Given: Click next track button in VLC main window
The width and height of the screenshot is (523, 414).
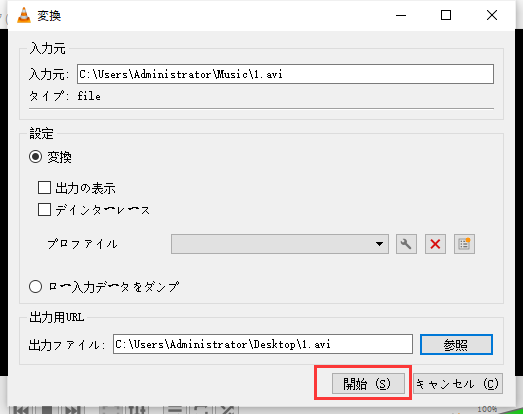Looking at the screenshot, I should 72,410.
